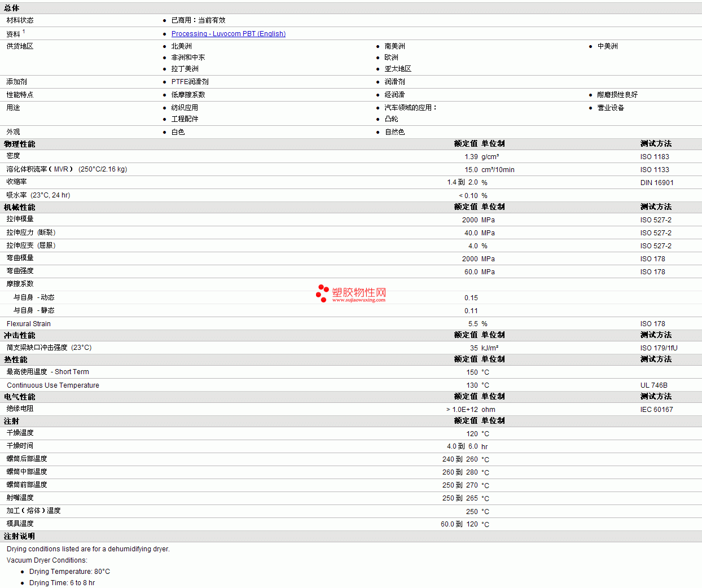The height and width of the screenshot is (588, 702).
Task: Click the 耐磨损性良好 feature entry
Action: click(617, 95)
